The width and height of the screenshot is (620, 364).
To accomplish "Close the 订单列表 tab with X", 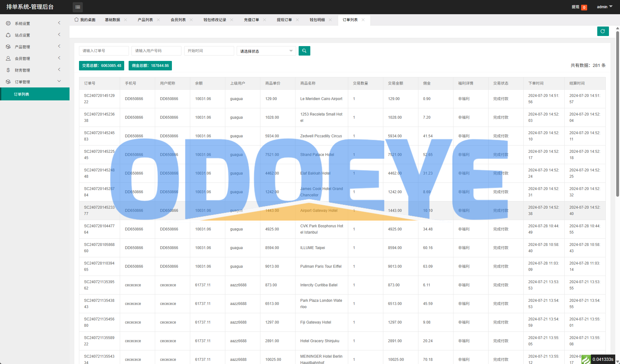I will [363, 20].
